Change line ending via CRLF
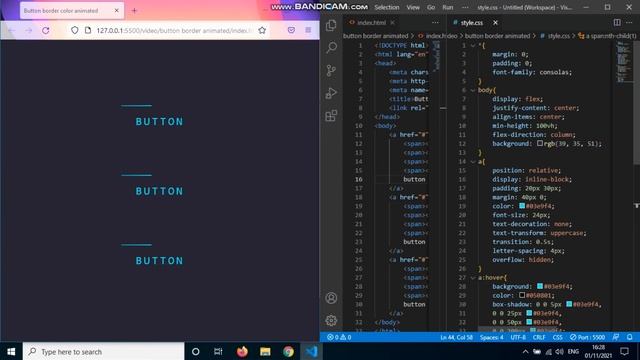Image resolution: width=640 pixels, height=360 pixels. pyautogui.click(x=539, y=337)
